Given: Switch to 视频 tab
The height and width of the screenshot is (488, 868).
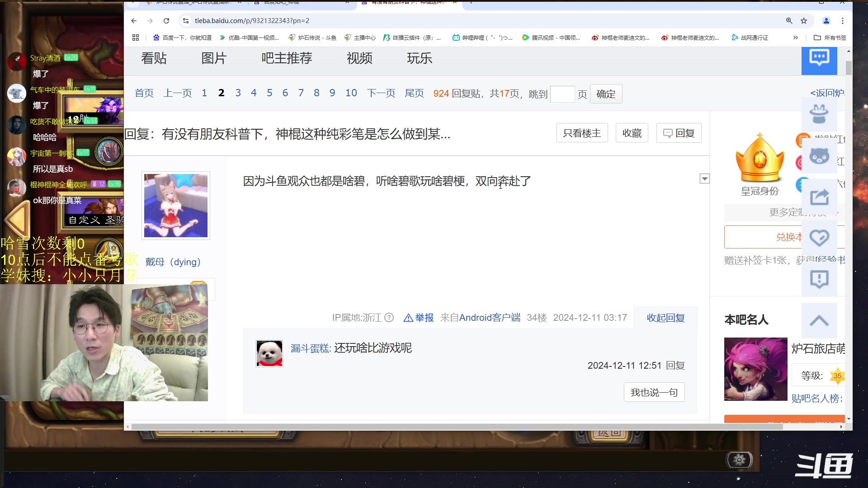Looking at the screenshot, I should click(x=359, y=58).
